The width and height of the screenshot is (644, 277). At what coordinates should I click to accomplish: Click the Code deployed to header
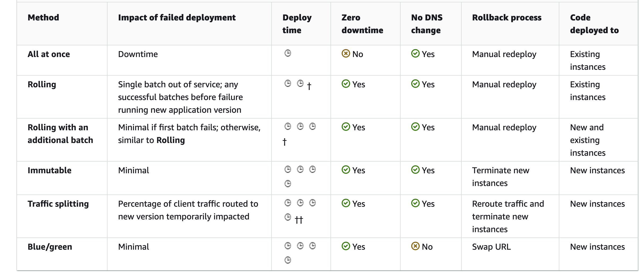point(594,24)
